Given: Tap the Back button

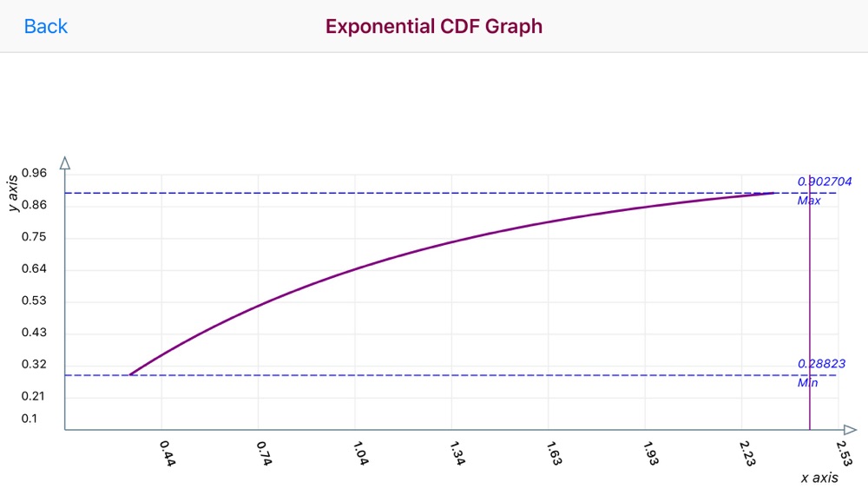Looking at the screenshot, I should pyautogui.click(x=45, y=26).
